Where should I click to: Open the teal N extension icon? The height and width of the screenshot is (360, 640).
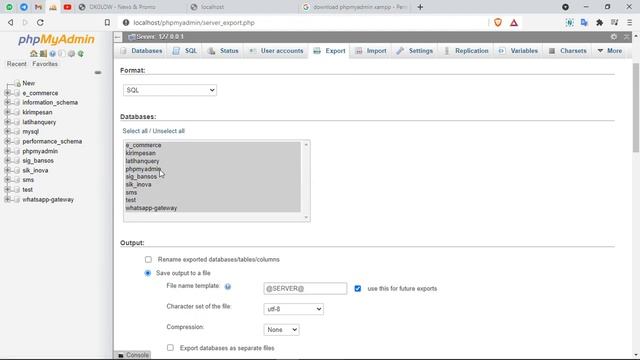[569, 22]
